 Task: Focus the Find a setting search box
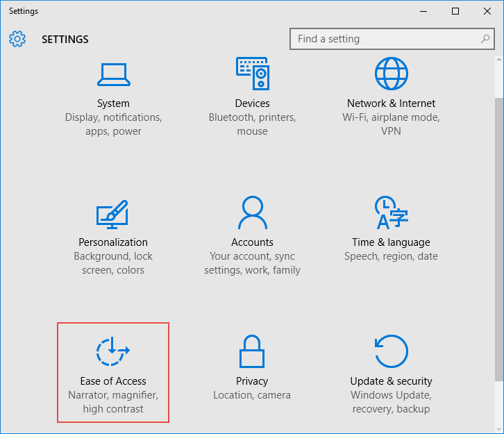[392, 39]
